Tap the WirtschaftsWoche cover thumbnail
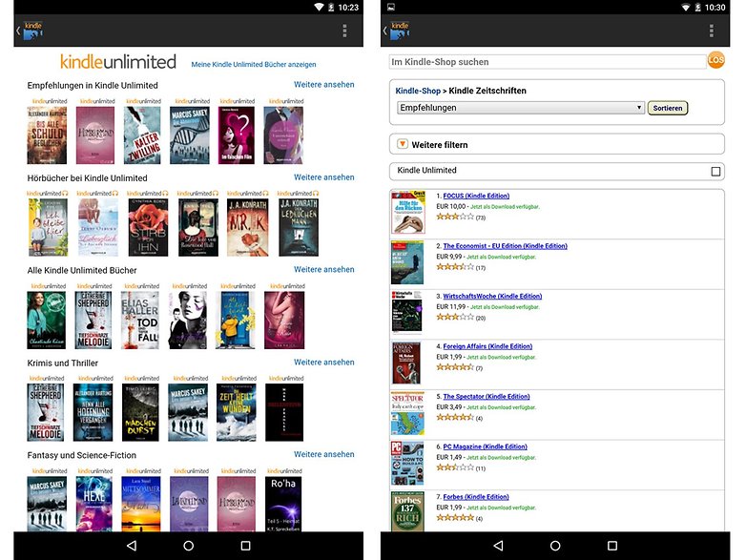The width and height of the screenshot is (746, 560). [406, 313]
